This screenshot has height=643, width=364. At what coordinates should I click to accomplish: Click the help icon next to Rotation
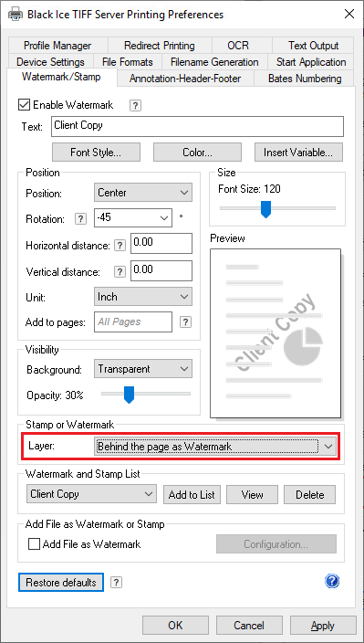[x=80, y=219]
